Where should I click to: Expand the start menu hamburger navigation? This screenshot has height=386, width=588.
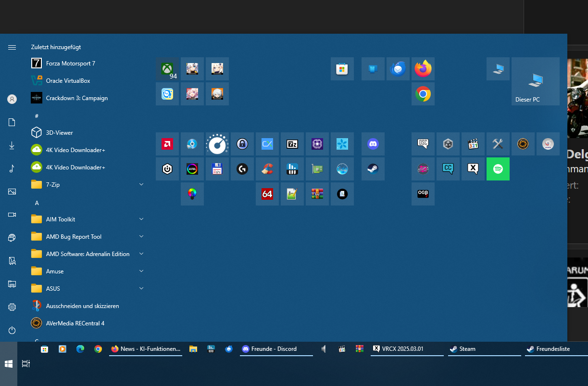click(12, 47)
